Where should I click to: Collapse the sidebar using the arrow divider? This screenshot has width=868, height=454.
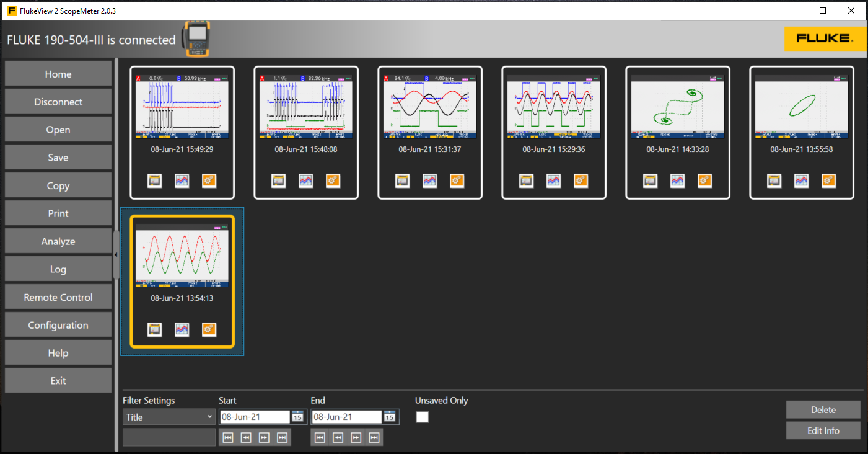116,254
